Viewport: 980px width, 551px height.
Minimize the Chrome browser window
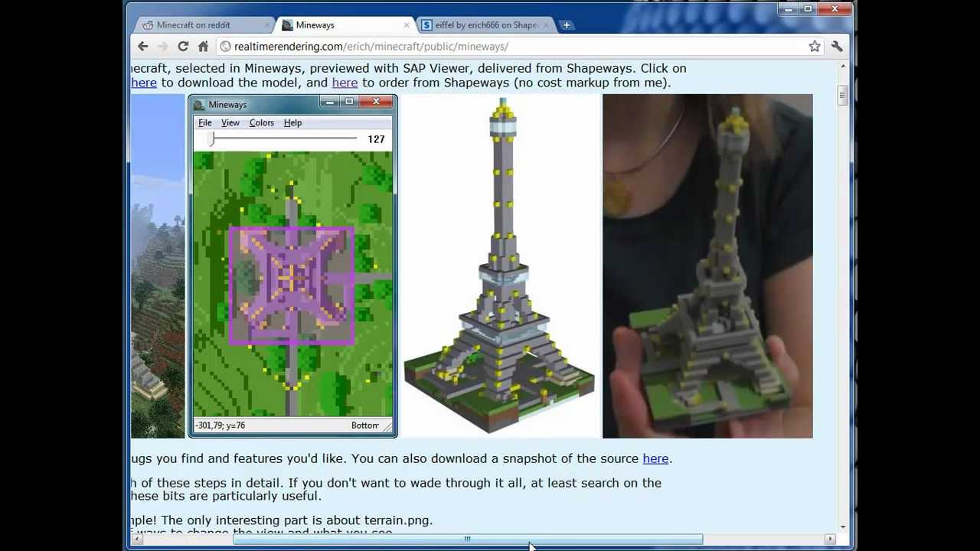[789, 9]
